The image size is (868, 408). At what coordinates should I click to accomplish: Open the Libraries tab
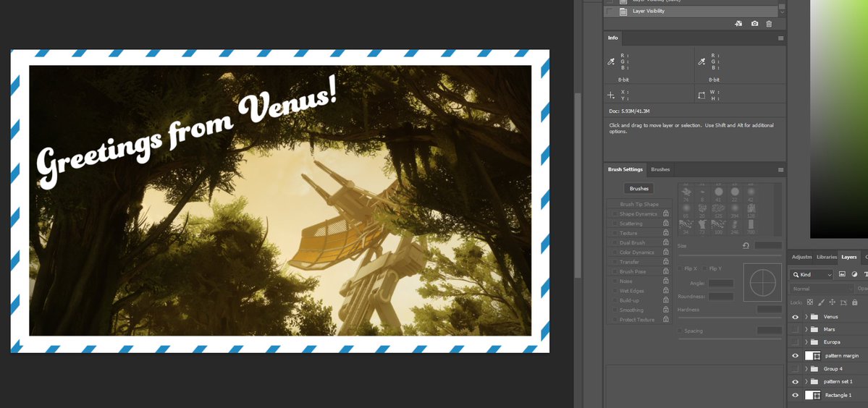(827, 257)
